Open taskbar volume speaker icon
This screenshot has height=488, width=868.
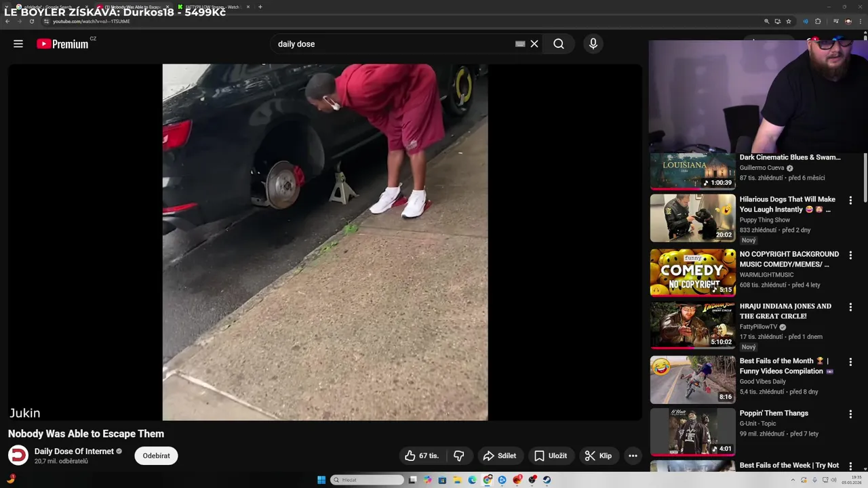tap(834, 480)
